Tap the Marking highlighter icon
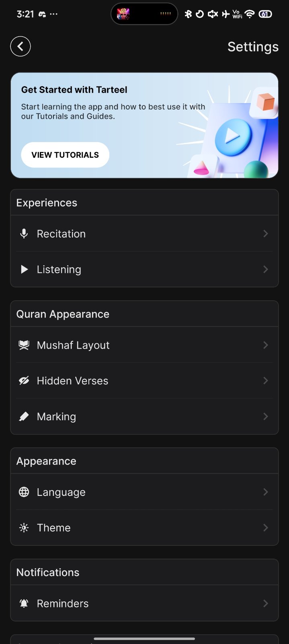Screen dimensions: 289x644 (x=24, y=417)
